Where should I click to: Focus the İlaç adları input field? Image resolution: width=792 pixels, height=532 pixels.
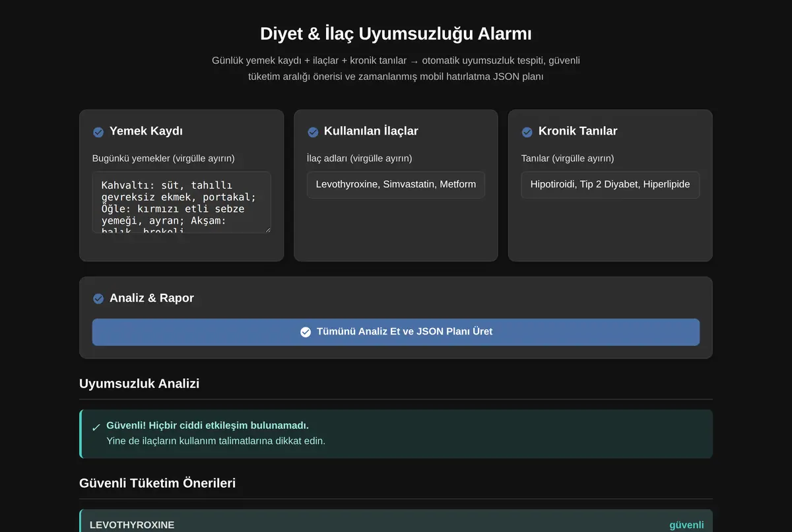[x=396, y=185]
